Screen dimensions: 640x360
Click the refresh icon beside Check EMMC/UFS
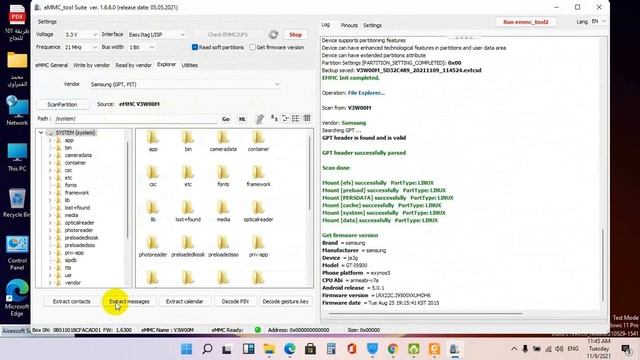click(273, 35)
